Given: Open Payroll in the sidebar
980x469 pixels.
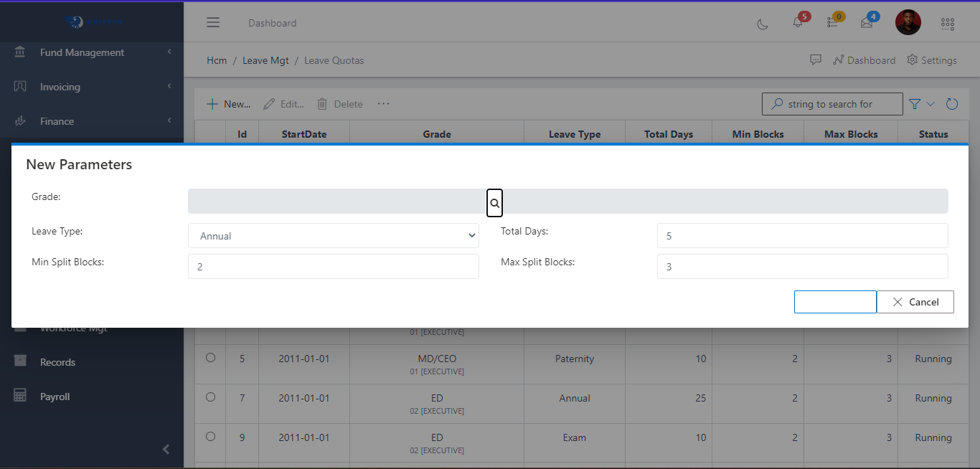Looking at the screenshot, I should click(x=55, y=397).
